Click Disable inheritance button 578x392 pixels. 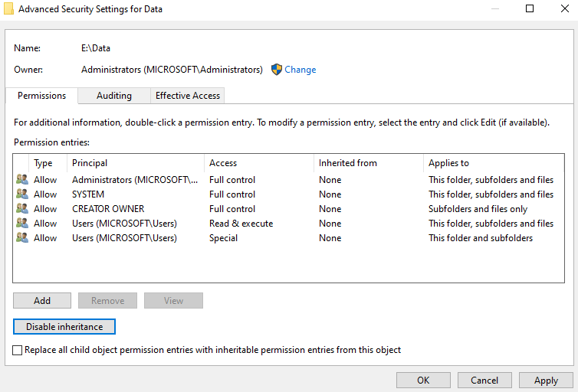[64, 327]
